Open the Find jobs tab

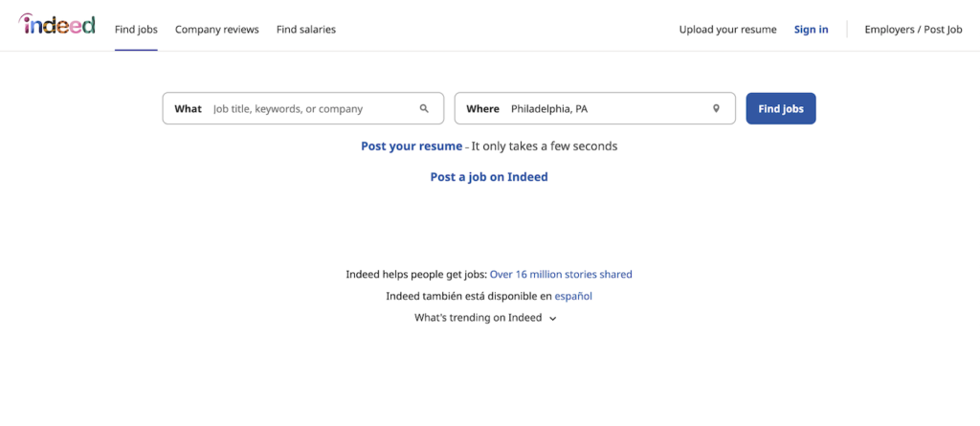click(136, 30)
